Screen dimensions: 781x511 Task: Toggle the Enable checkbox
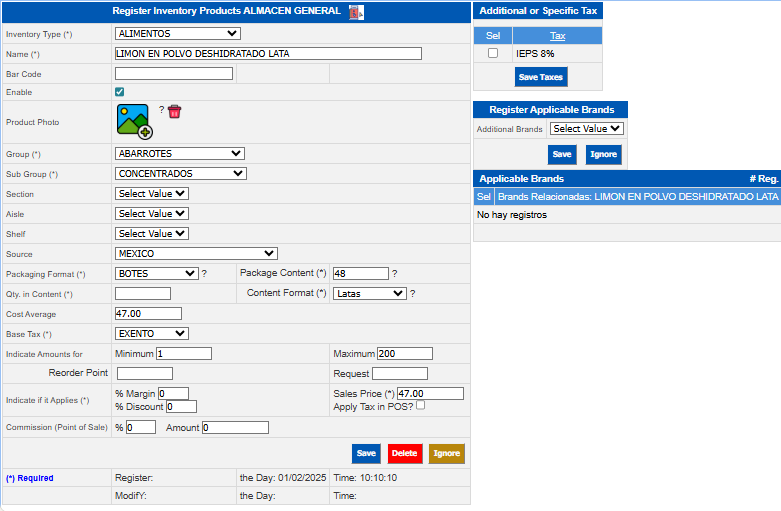(x=120, y=92)
